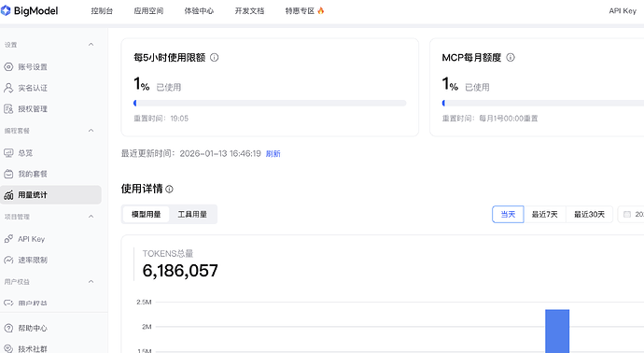Click the calendar icon in date picker

627,214
